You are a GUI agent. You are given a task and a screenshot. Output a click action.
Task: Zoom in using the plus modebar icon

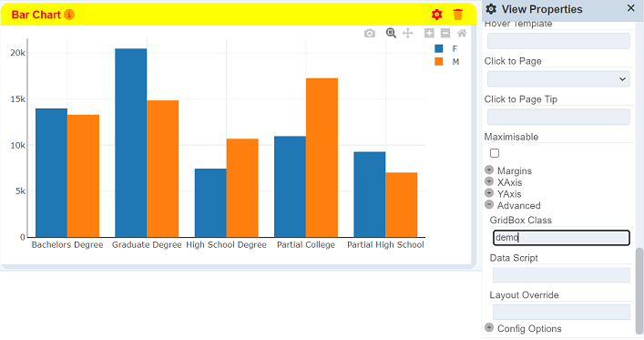(429, 34)
